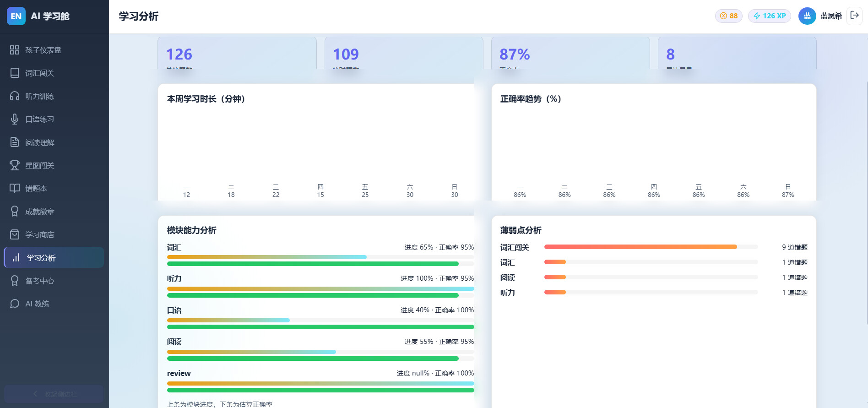Open the 星图闯关 trophy icon

[x=15, y=165]
